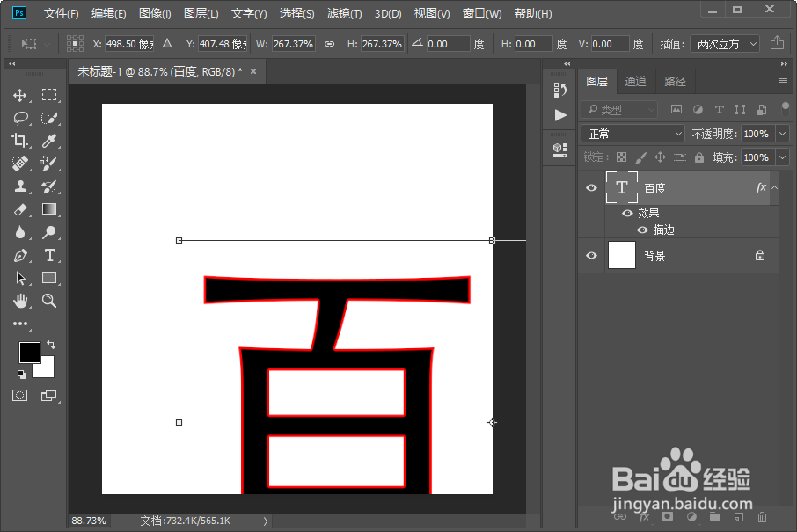This screenshot has width=797, height=532.
Task: Select the Move tool
Action: coord(20,95)
